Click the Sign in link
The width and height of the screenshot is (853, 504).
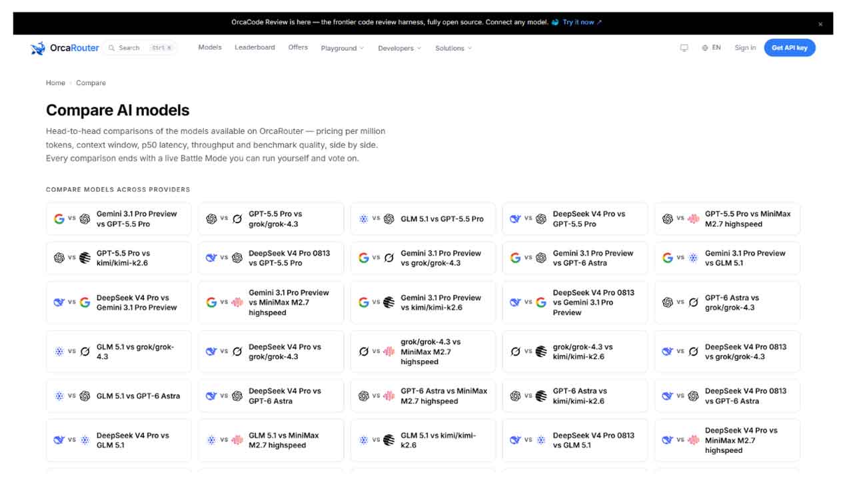(x=745, y=48)
